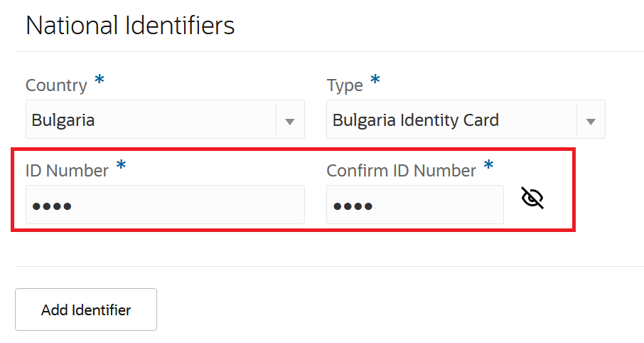Click the Type field label
The image size is (644, 343).
(x=345, y=85)
